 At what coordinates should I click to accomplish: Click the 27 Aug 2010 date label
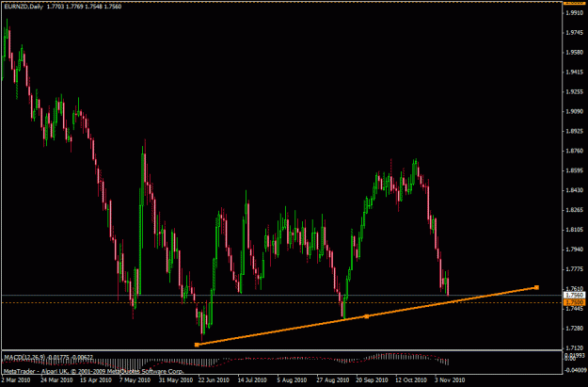pos(333,379)
